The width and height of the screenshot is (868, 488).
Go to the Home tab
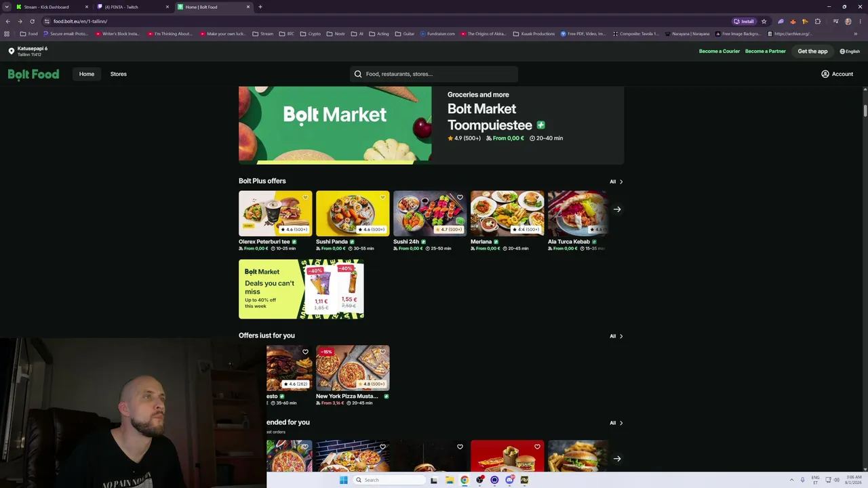tap(87, 74)
